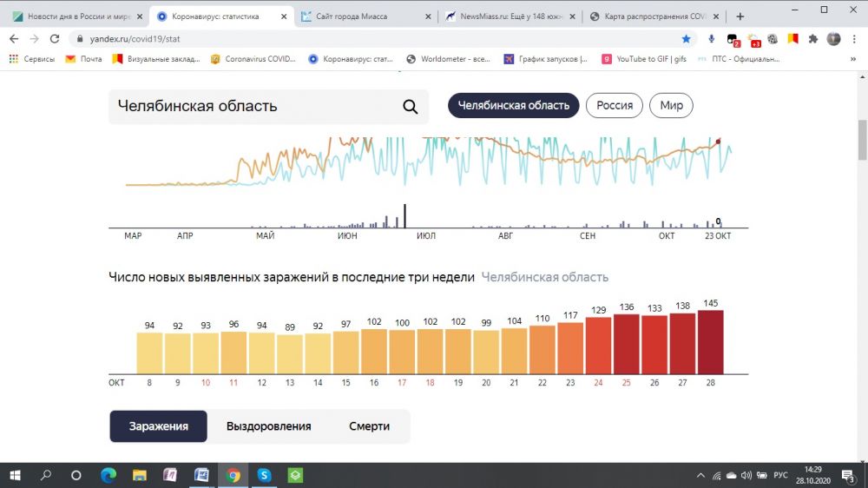Show hidden system tray icons
This screenshot has height=488, width=868.
(700, 475)
